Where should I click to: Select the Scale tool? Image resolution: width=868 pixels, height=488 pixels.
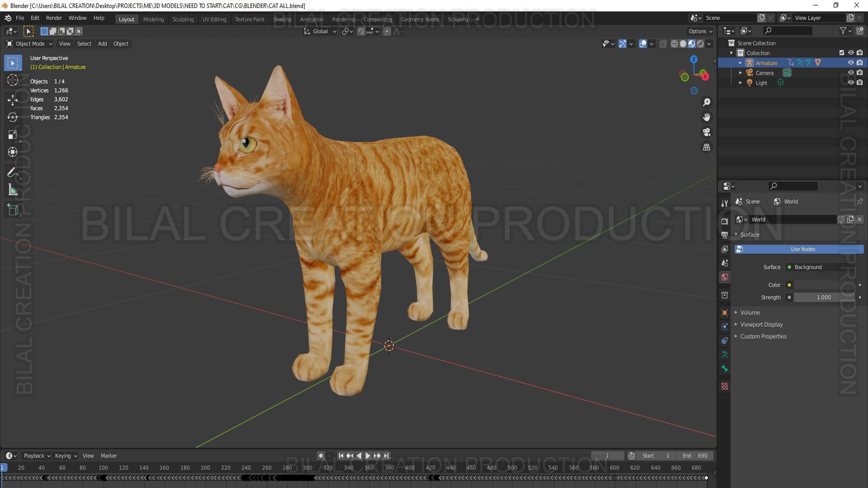[x=12, y=135]
